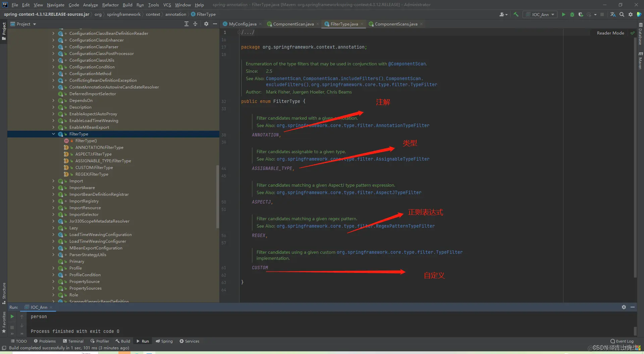Open Project panel options gear

click(206, 24)
